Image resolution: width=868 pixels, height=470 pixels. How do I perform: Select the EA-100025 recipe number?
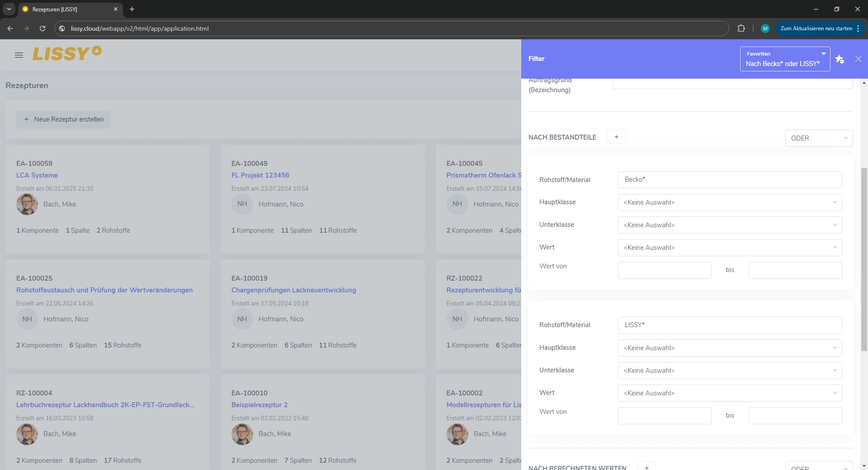(34, 278)
